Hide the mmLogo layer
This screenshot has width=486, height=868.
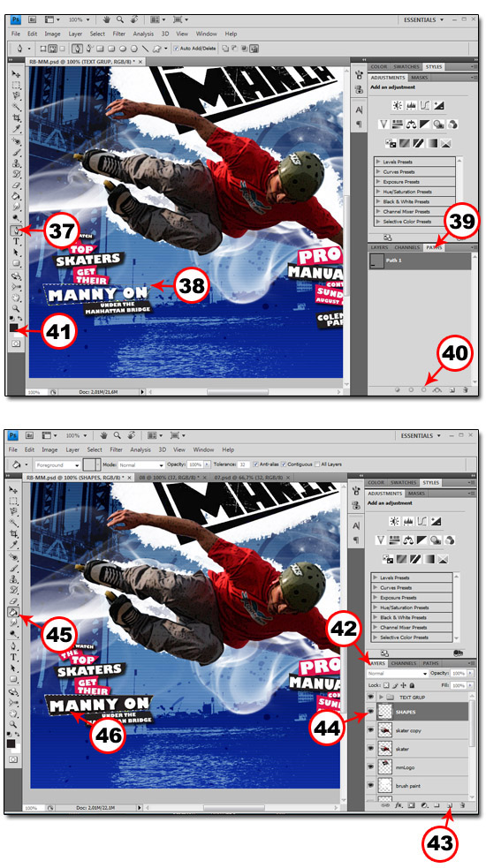371,766
